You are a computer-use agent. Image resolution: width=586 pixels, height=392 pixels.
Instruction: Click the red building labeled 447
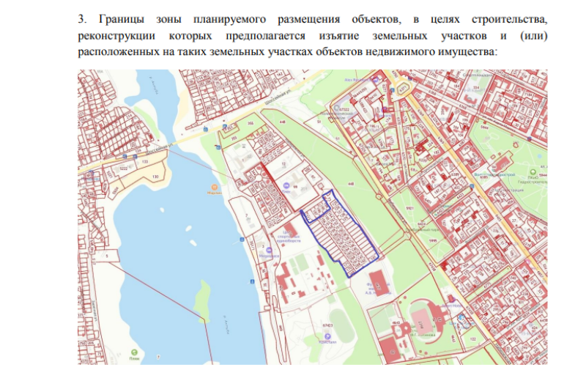379,285
